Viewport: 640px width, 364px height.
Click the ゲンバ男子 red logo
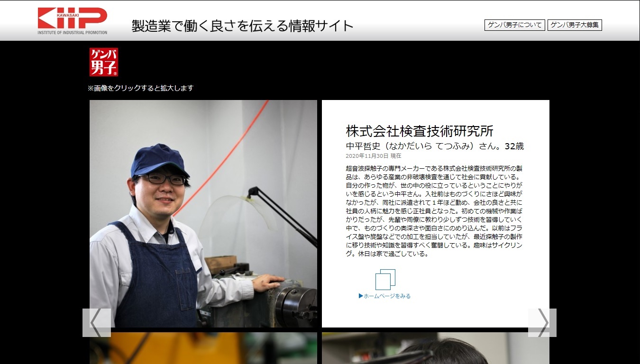[x=104, y=62]
